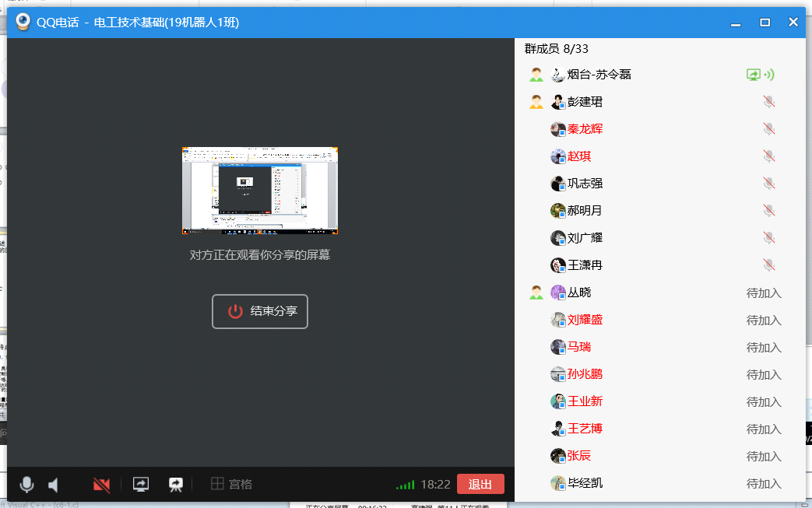Mute the microphone in the bottom toolbar
The image size is (812, 508).
[x=26, y=485]
